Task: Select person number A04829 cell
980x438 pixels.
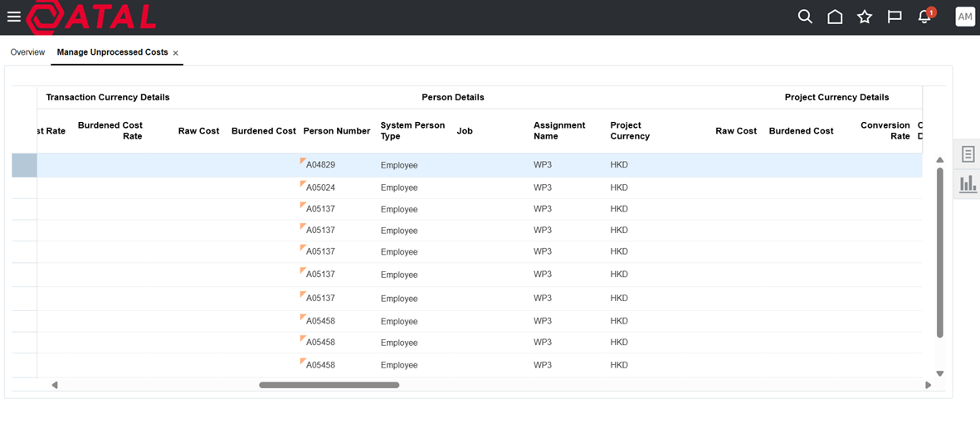Action: pyautogui.click(x=320, y=165)
